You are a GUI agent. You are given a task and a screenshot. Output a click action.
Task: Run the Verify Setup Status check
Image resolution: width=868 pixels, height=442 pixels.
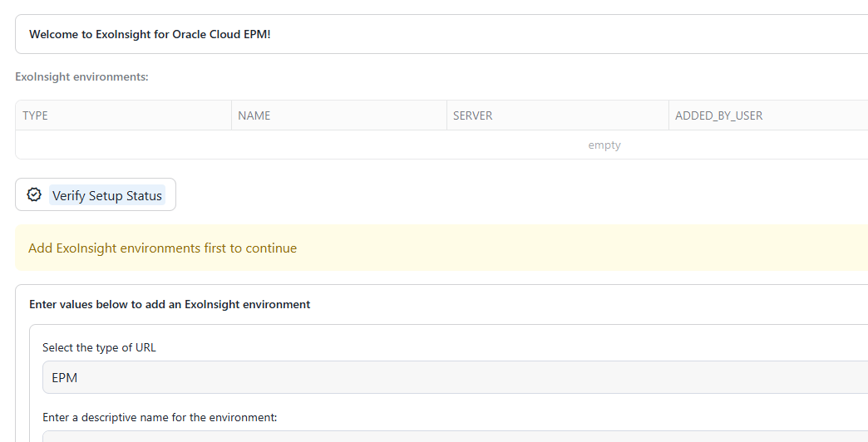click(x=96, y=194)
